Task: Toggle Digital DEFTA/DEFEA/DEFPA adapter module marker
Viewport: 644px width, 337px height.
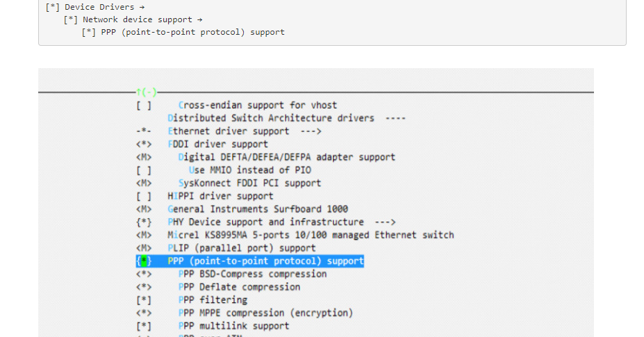Action: (144, 158)
